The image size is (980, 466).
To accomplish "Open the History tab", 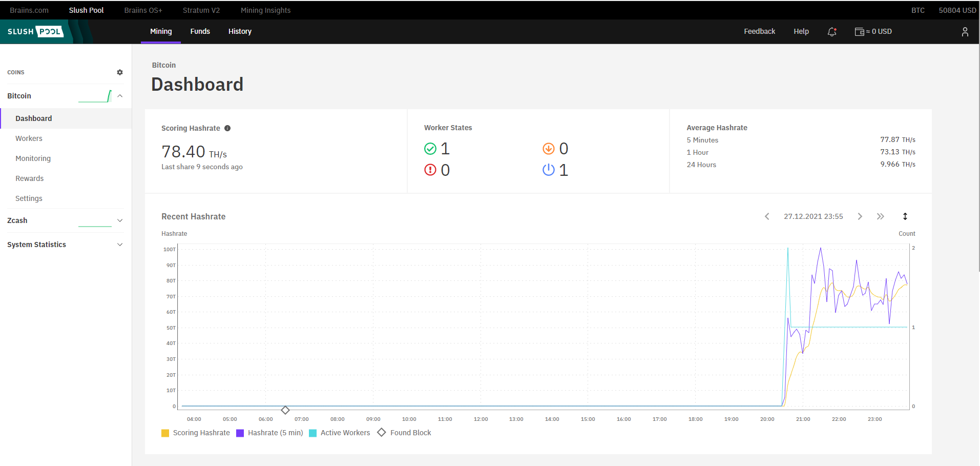I will [240, 31].
